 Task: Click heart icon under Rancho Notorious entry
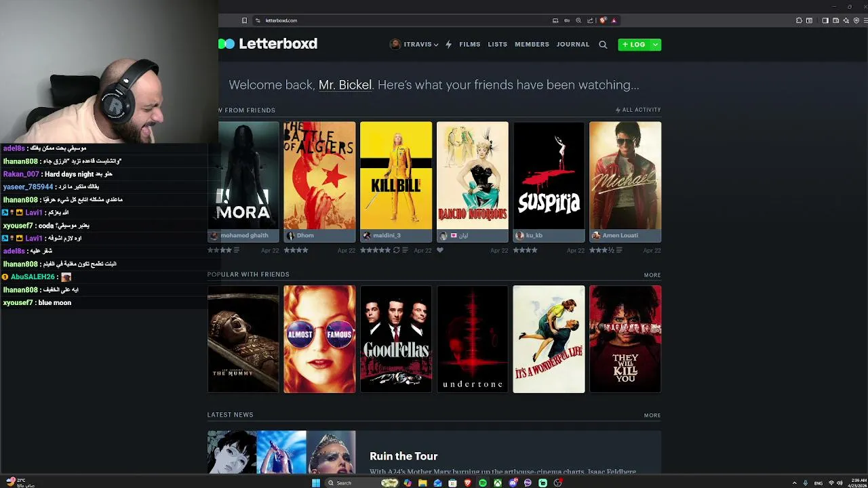[x=440, y=250]
